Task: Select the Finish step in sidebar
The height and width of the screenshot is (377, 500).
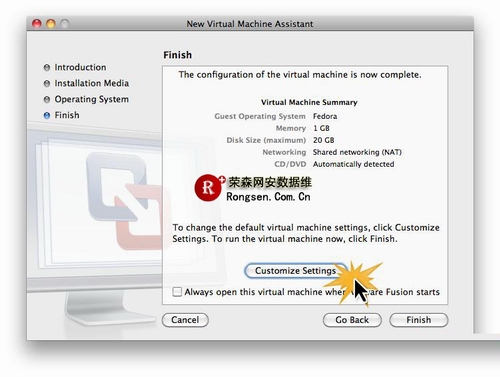Action: click(x=62, y=115)
